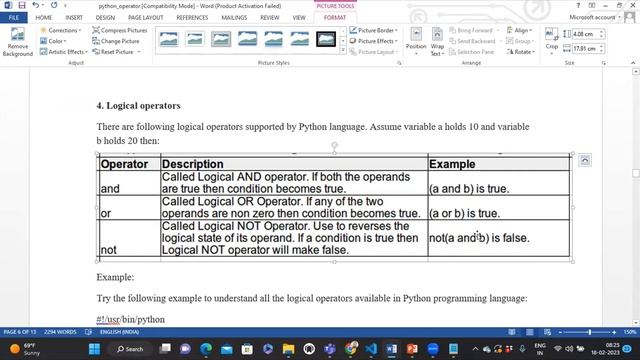Open the Position menu

point(416,42)
